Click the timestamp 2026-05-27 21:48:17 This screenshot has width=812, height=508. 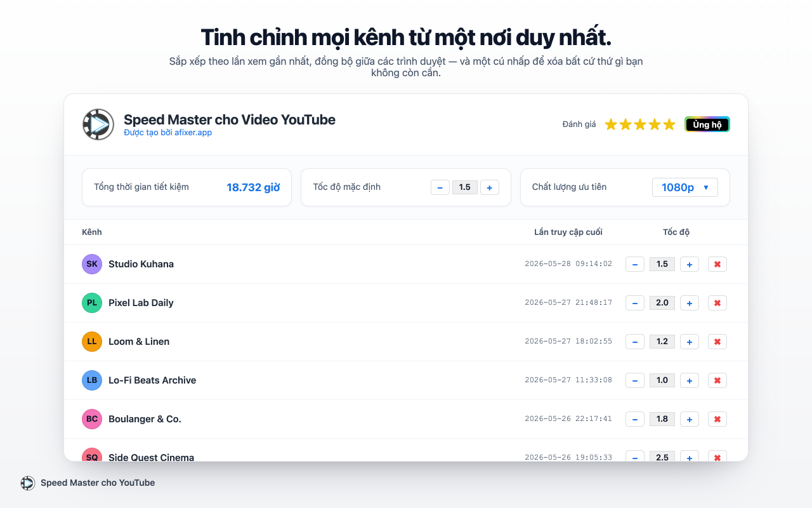(568, 303)
